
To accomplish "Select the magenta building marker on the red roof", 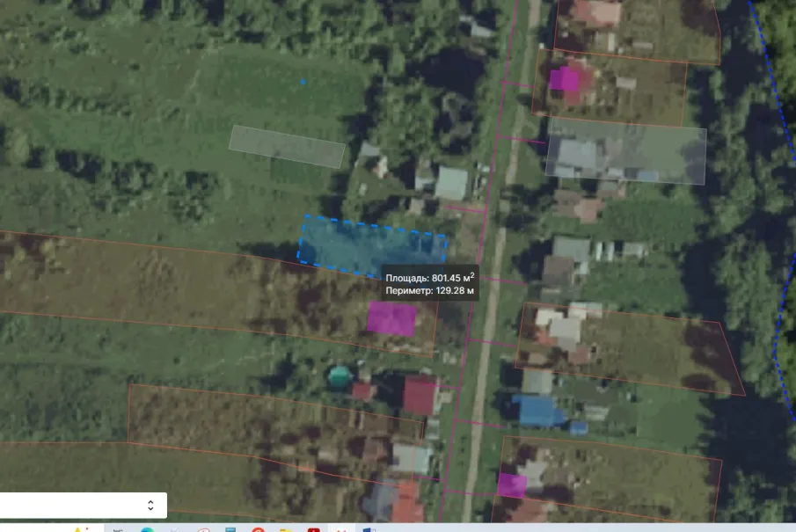I will click(564, 80).
